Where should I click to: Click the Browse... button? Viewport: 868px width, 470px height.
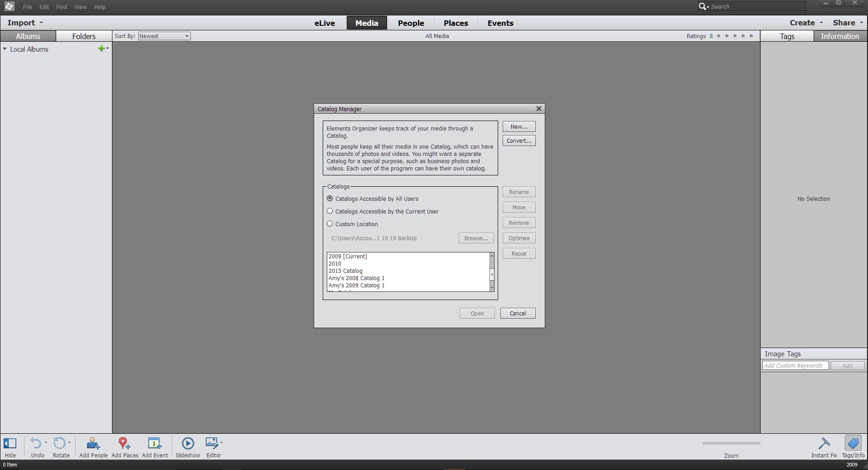click(x=476, y=238)
